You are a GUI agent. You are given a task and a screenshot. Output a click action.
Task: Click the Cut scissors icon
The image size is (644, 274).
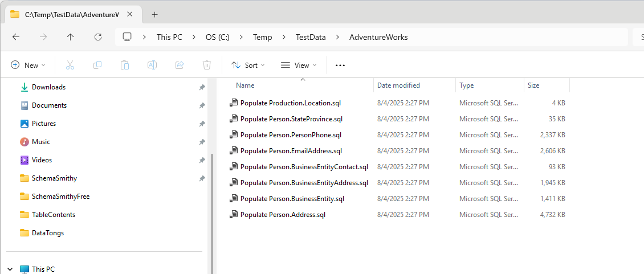coord(70,65)
